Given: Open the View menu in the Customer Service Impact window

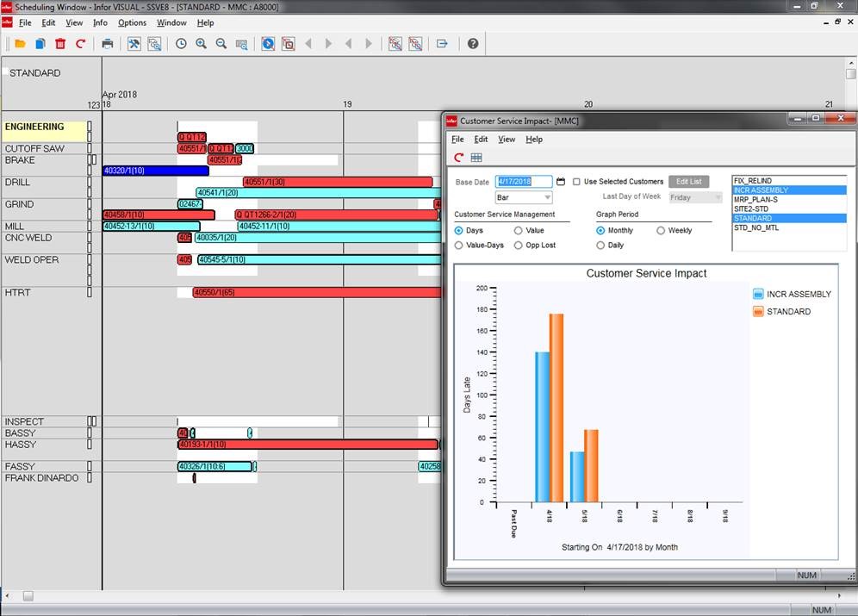Looking at the screenshot, I should point(507,139).
